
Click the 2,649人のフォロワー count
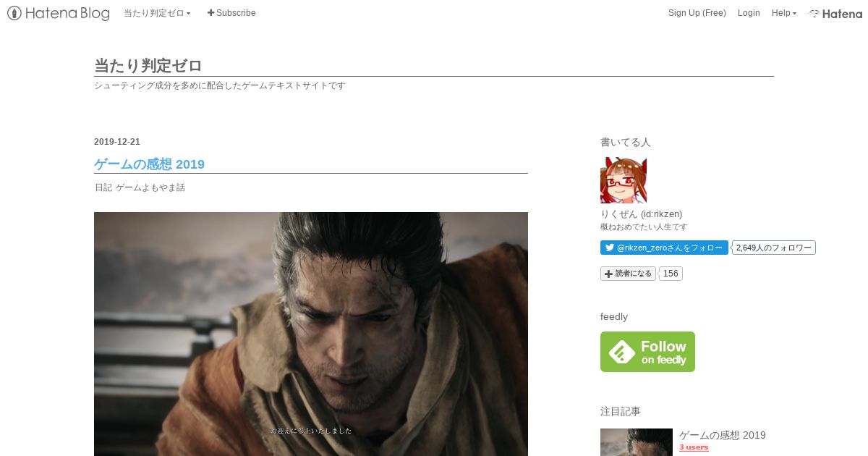(x=774, y=248)
